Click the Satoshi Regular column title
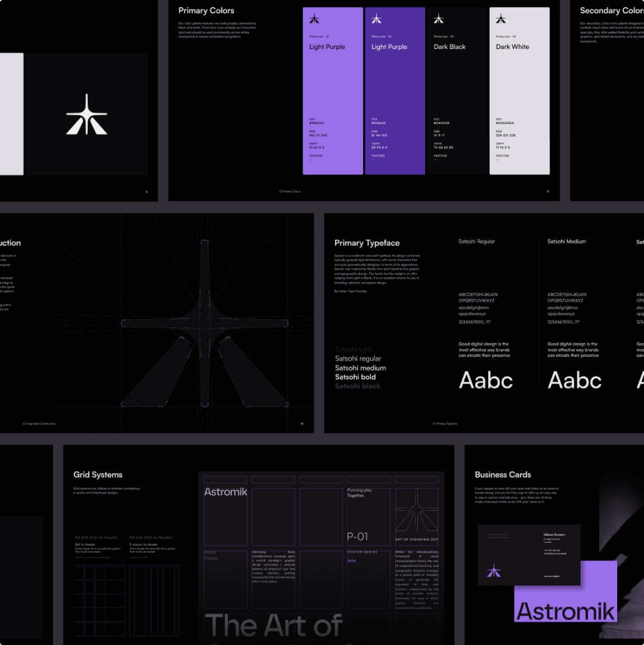 point(477,242)
